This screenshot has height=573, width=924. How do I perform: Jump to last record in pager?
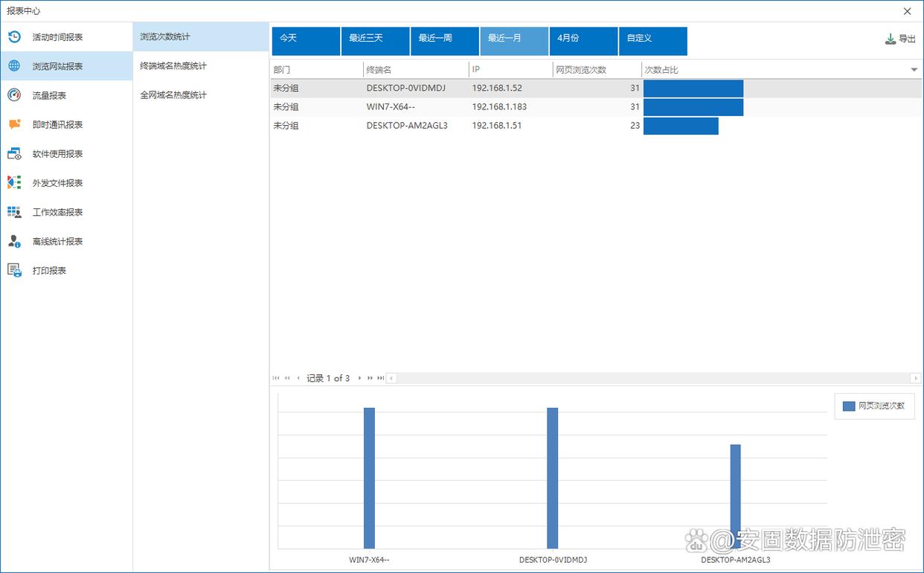point(381,378)
